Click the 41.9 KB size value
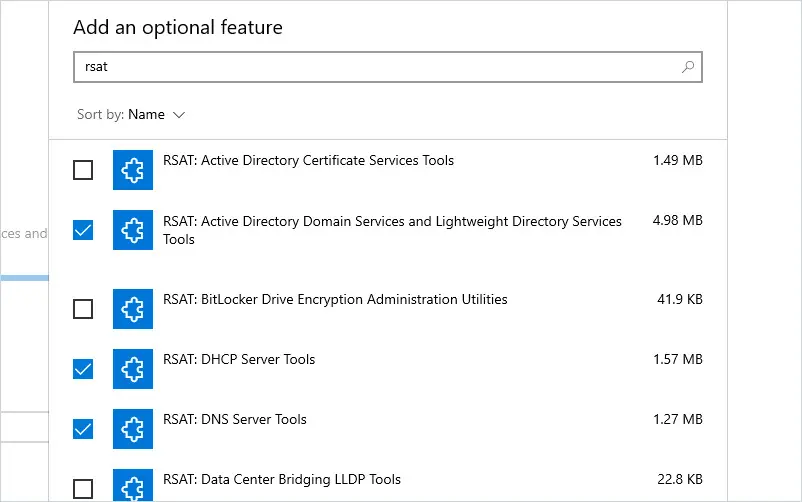 (680, 299)
